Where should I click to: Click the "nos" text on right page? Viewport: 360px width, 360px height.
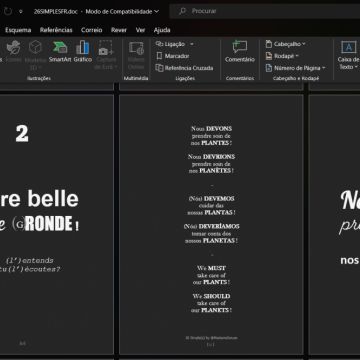pyautogui.click(x=350, y=260)
